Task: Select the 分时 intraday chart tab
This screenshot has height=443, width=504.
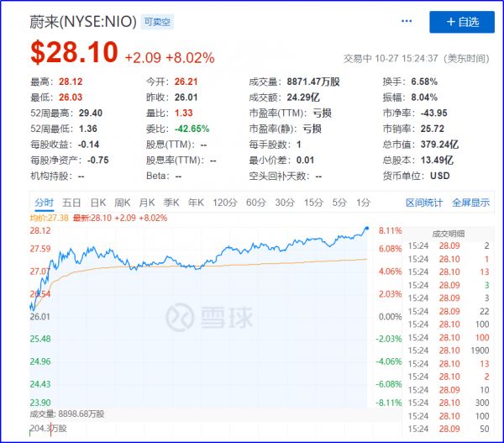Action: coord(45,203)
